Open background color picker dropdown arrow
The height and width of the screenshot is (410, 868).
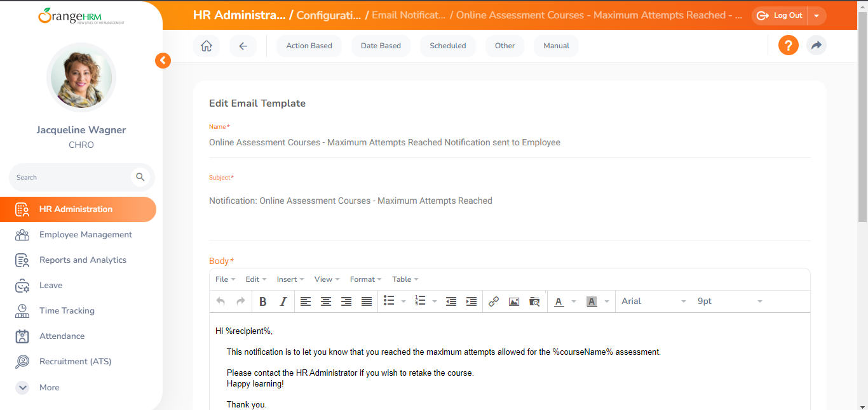[607, 301]
